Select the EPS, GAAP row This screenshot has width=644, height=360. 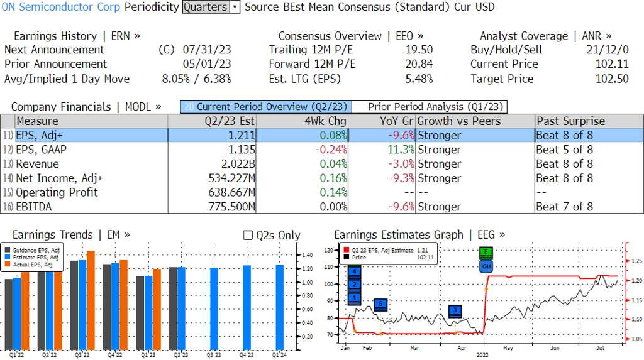coord(322,150)
